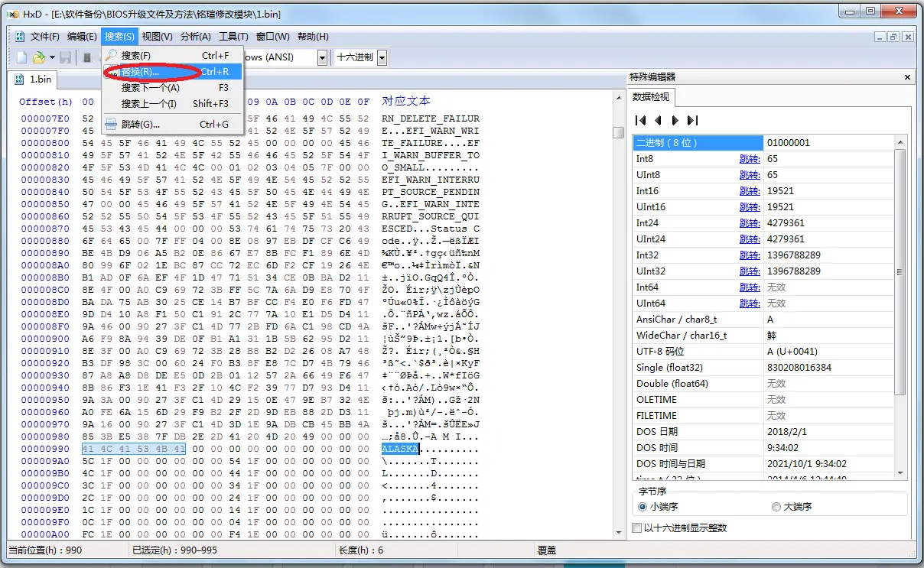Open the 十六进制 number base dropdown
This screenshot has width=924, height=568.
pyautogui.click(x=382, y=57)
